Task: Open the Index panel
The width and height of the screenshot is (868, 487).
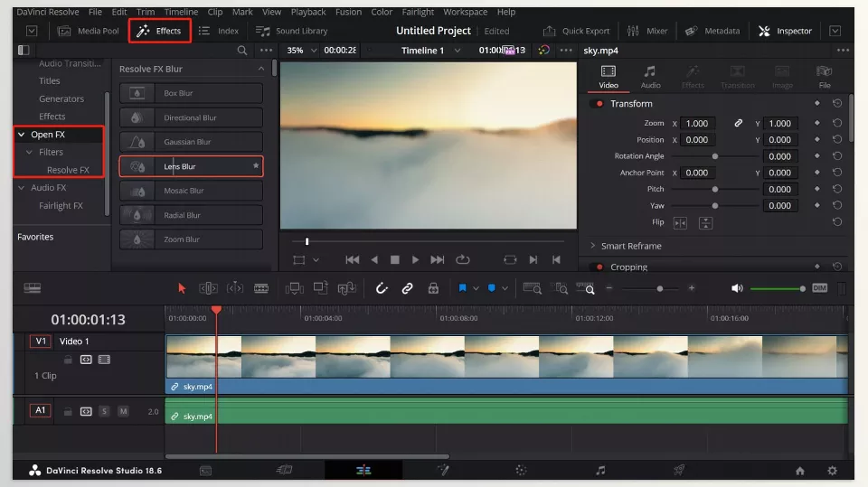Action: [x=219, y=31]
